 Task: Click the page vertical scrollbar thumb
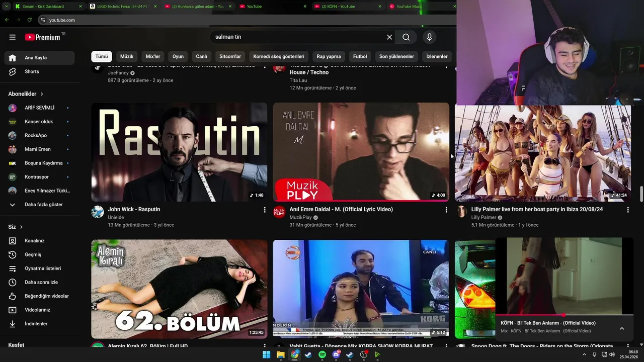click(641, 193)
